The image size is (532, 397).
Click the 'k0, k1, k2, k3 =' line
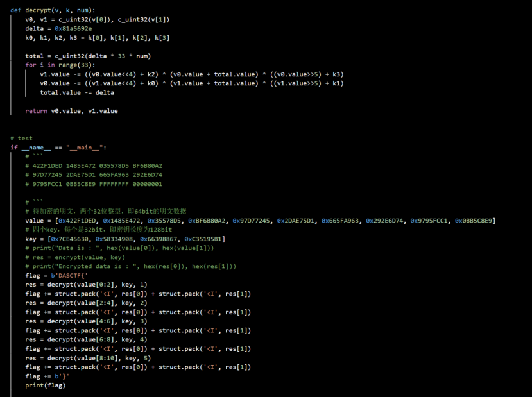coord(97,38)
